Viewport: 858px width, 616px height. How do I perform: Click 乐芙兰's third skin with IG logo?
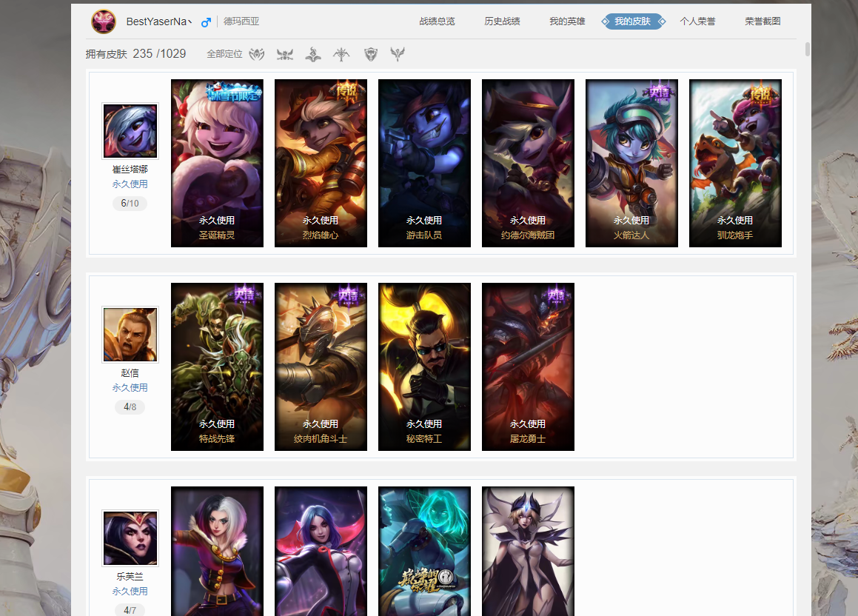pyautogui.click(x=425, y=551)
